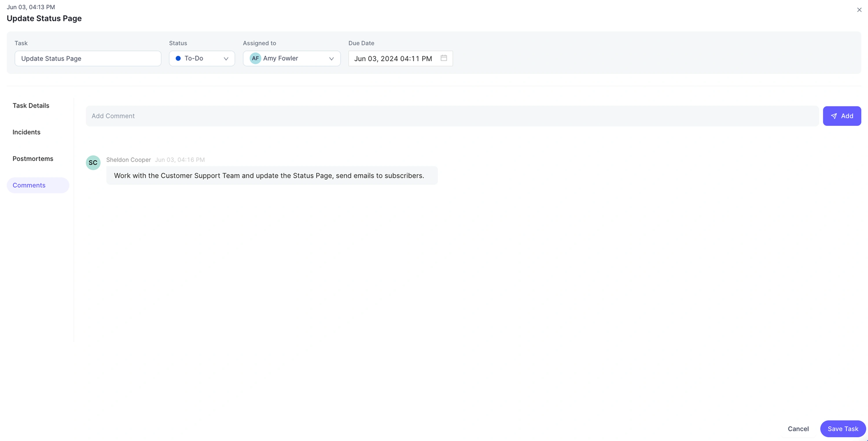Click the Sheldon Cooper author name
Screen dimensions: 868x441
tap(128, 160)
